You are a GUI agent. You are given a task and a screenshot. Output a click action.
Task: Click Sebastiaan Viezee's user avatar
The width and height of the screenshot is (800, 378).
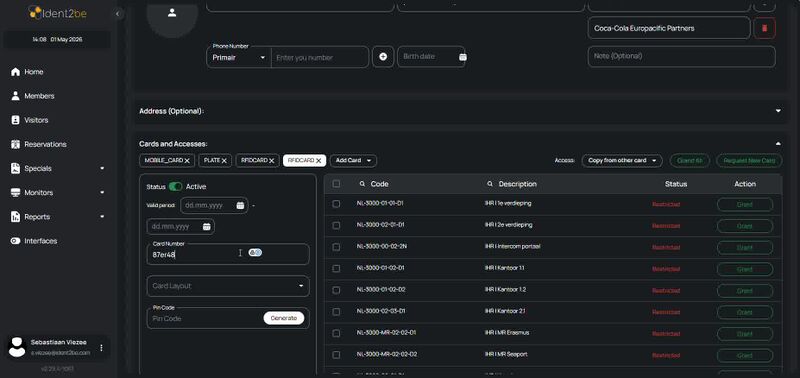pyautogui.click(x=17, y=347)
